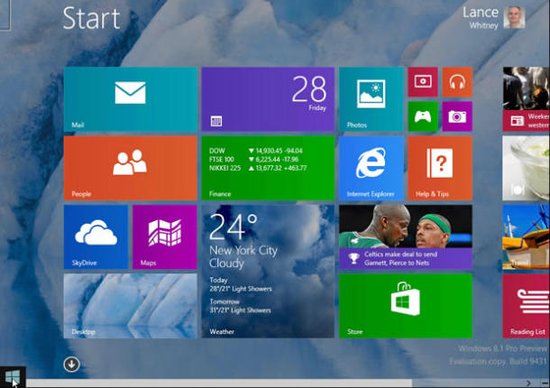550x388 pixels.
Task: Launch the SkyDrive tile
Action: coord(96,237)
